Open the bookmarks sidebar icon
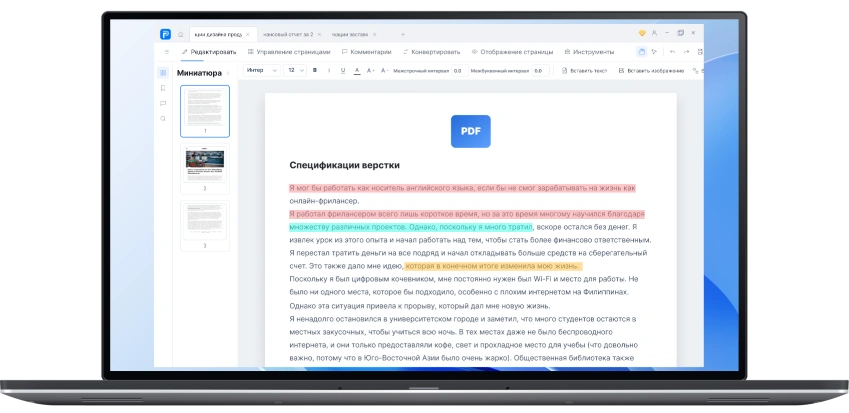The height and width of the screenshot is (413, 849). 163,88
